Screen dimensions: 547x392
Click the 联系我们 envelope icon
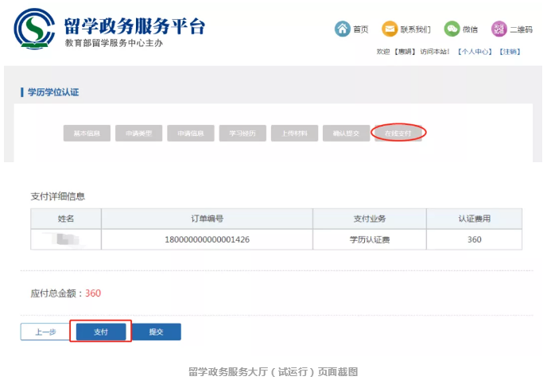point(390,29)
